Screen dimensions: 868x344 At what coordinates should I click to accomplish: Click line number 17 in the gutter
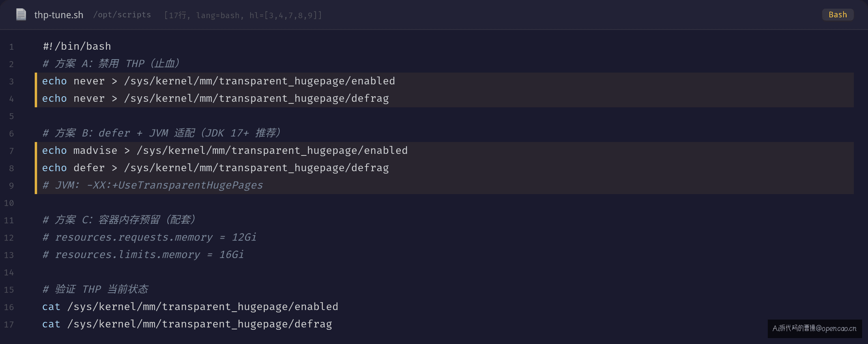pyautogui.click(x=9, y=325)
